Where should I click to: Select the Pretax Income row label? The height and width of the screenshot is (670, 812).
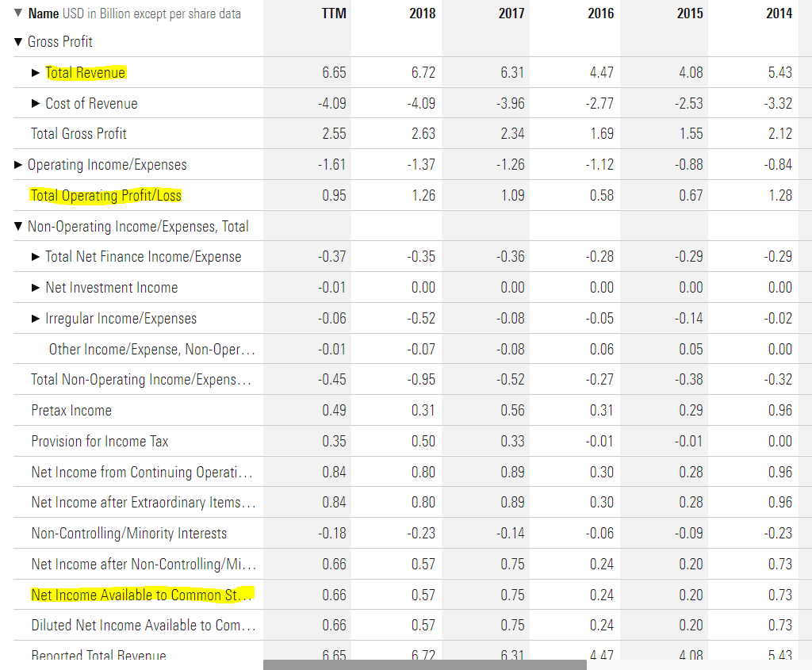71,411
